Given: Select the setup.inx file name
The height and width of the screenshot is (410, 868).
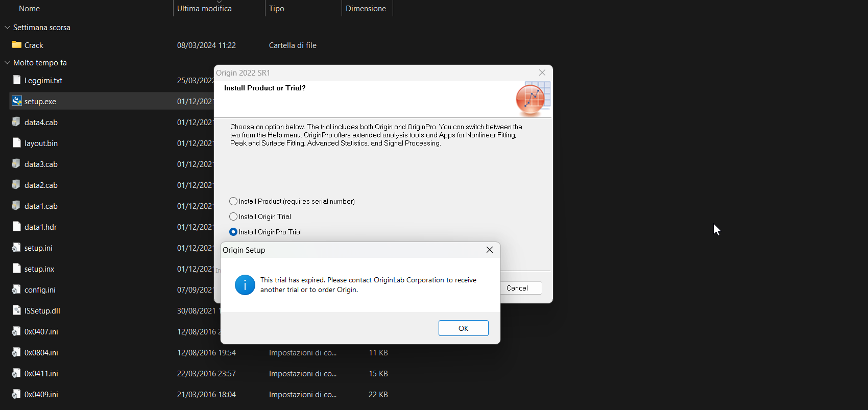Looking at the screenshot, I should pyautogui.click(x=39, y=269).
